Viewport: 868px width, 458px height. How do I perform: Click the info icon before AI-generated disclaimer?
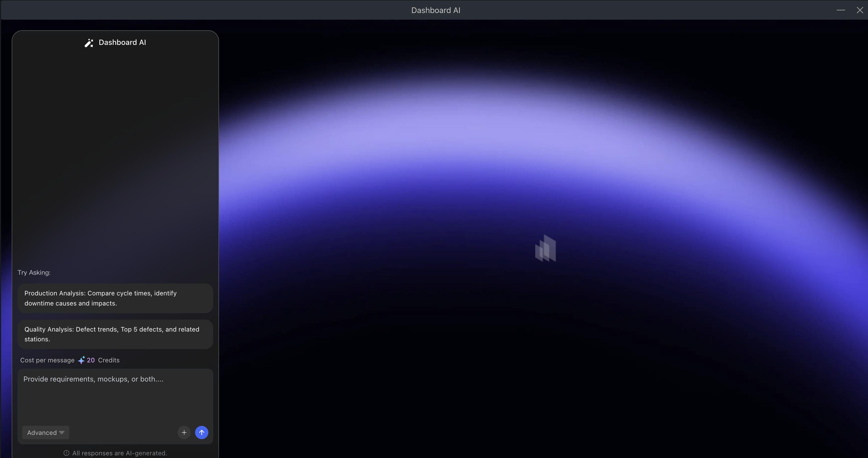point(66,453)
